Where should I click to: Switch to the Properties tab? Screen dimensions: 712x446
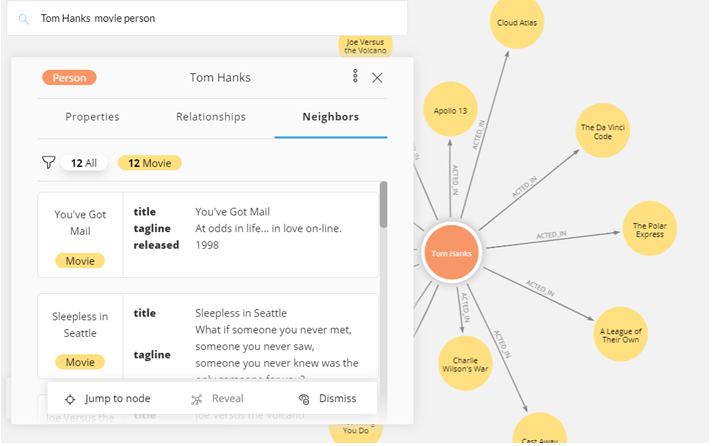92,117
